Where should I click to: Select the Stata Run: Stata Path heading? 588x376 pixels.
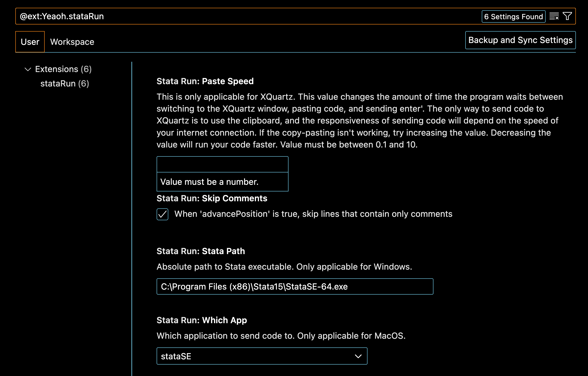click(201, 251)
